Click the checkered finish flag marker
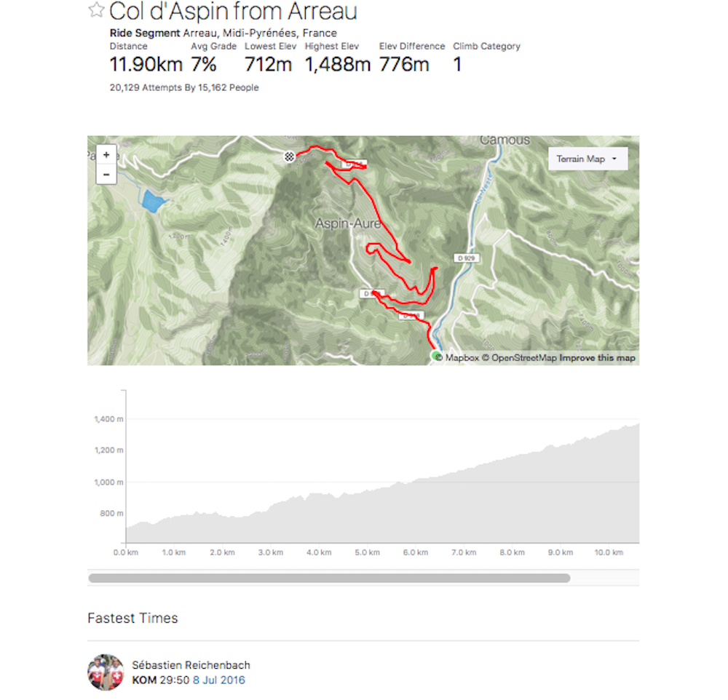Image resolution: width=728 pixels, height=700 pixels. [289, 156]
